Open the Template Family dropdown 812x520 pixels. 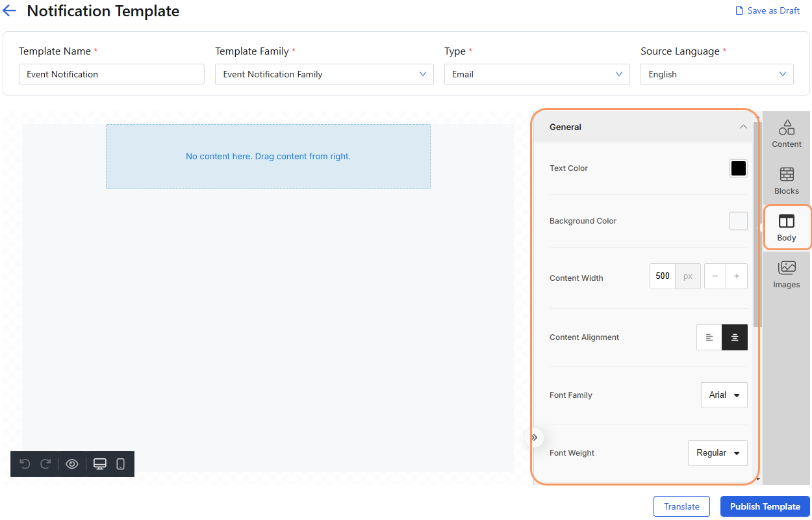point(324,74)
